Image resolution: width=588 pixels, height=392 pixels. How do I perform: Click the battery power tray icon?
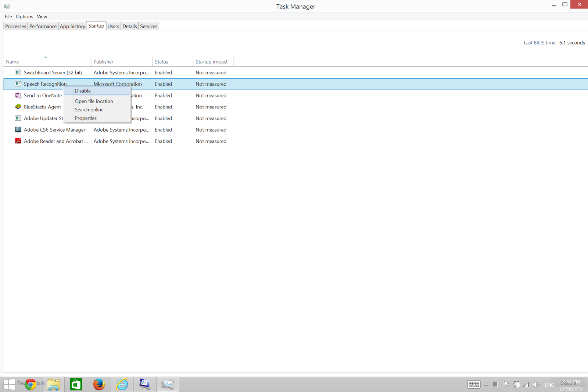pos(517,385)
